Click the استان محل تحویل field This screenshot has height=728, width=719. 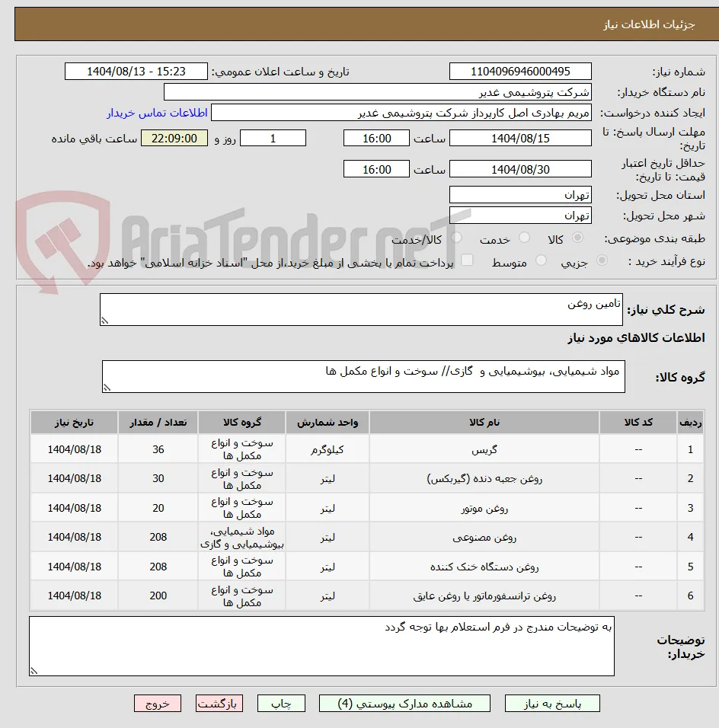520,194
